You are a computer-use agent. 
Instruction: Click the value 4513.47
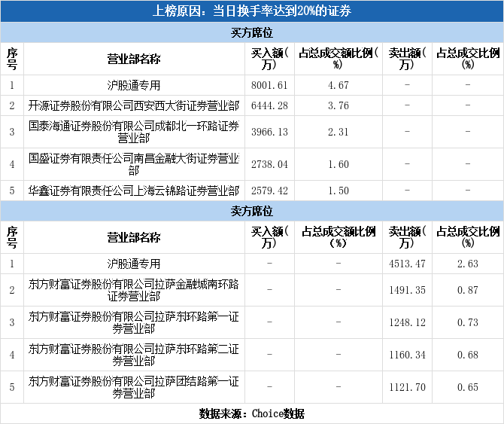coord(407,264)
